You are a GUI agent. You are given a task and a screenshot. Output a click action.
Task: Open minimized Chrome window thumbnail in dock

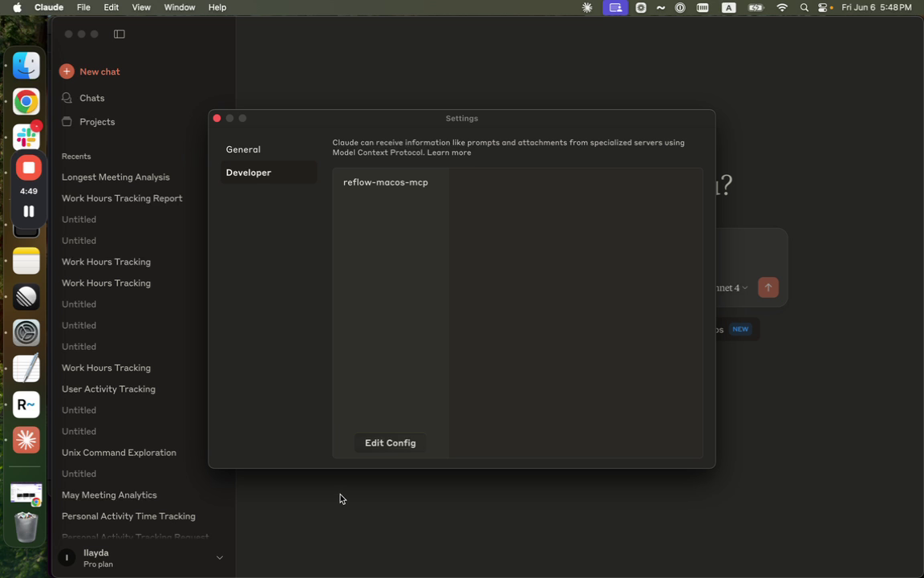[26, 495]
